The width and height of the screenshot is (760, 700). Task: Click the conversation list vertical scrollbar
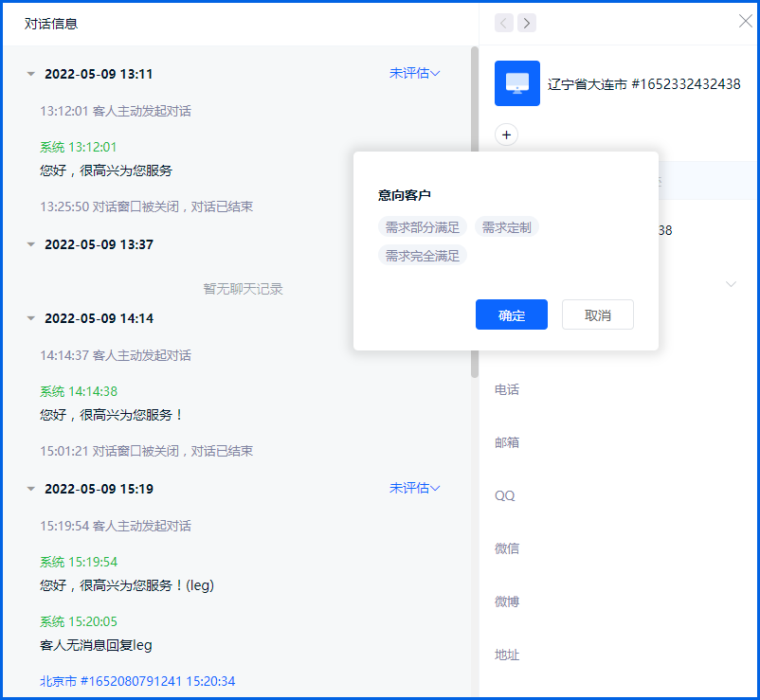pyautogui.click(x=474, y=208)
